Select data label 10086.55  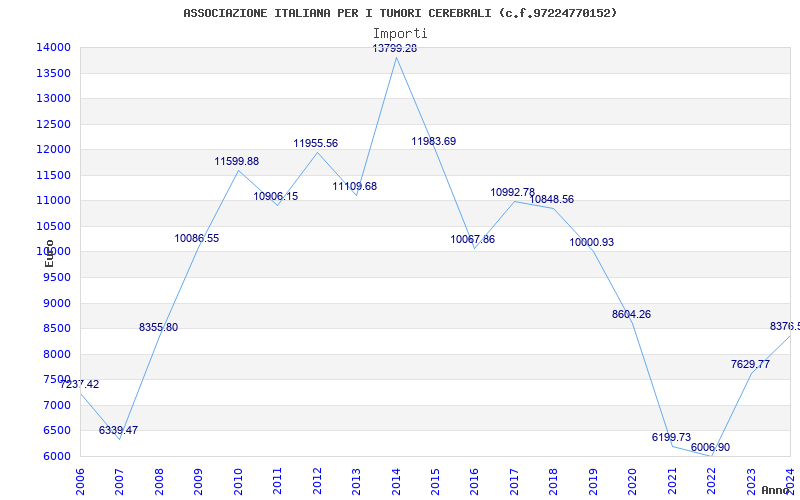(x=196, y=238)
